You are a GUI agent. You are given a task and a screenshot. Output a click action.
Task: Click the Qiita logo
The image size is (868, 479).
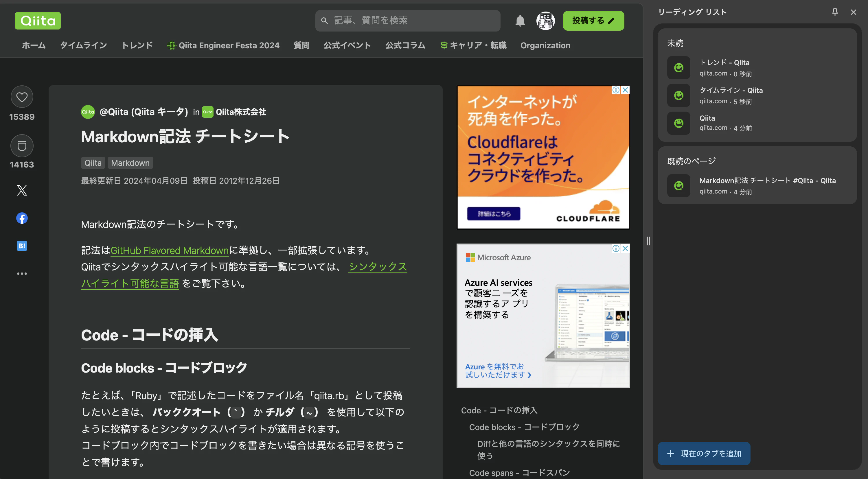tap(38, 21)
